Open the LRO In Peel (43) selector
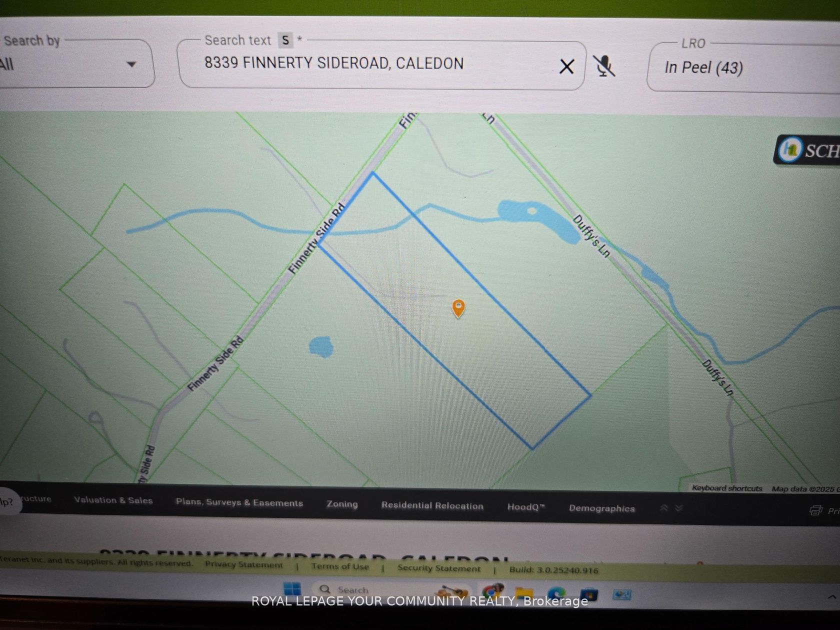Screen dimensions: 840x630 [740, 67]
